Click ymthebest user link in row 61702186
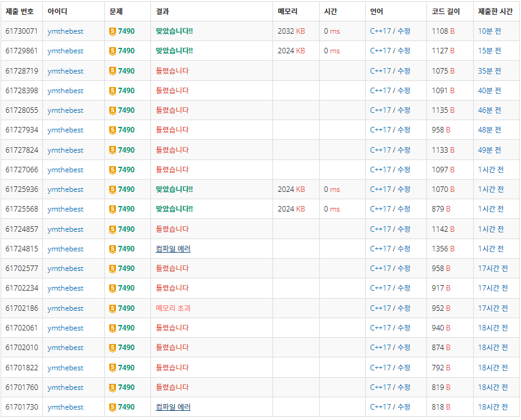Viewport: 521px width, 420px height. [x=65, y=308]
